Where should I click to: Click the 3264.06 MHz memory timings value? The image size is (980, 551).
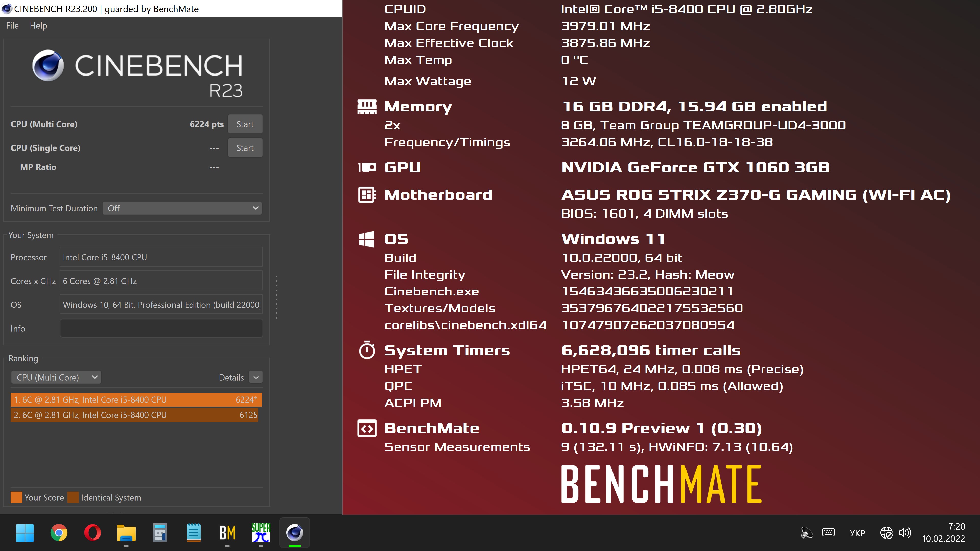(667, 142)
